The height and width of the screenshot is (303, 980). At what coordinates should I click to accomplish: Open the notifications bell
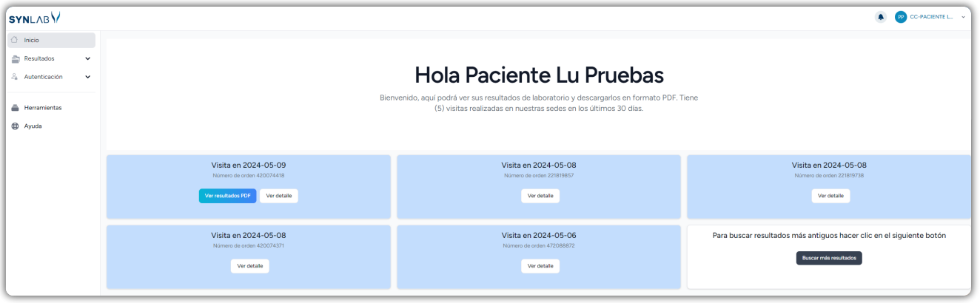click(x=881, y=17)
